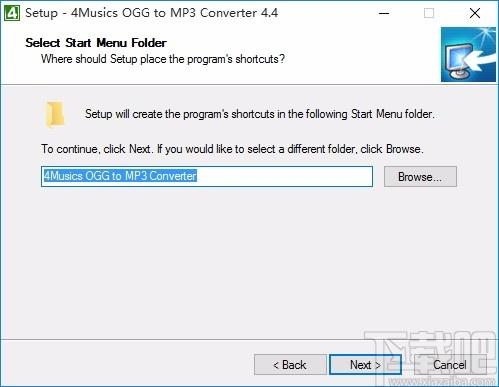Image resolution: width=499 pixels, height=387 pixels.
Task: Click the 'Setup will create the program's shortcuts' text
Action: [260, 114]
